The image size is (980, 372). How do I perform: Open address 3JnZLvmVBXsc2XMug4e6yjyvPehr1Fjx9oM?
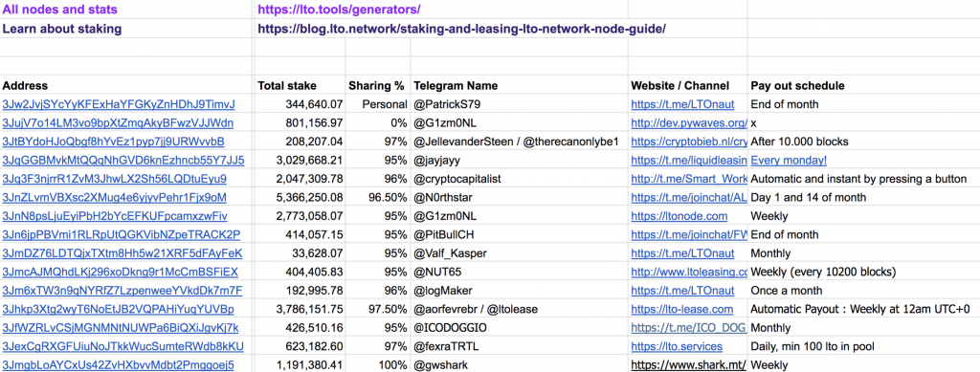(x=115, y=198)
